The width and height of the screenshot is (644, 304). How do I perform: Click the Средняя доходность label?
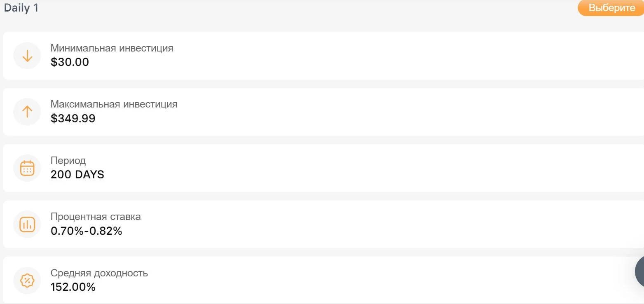coord(99,273)
